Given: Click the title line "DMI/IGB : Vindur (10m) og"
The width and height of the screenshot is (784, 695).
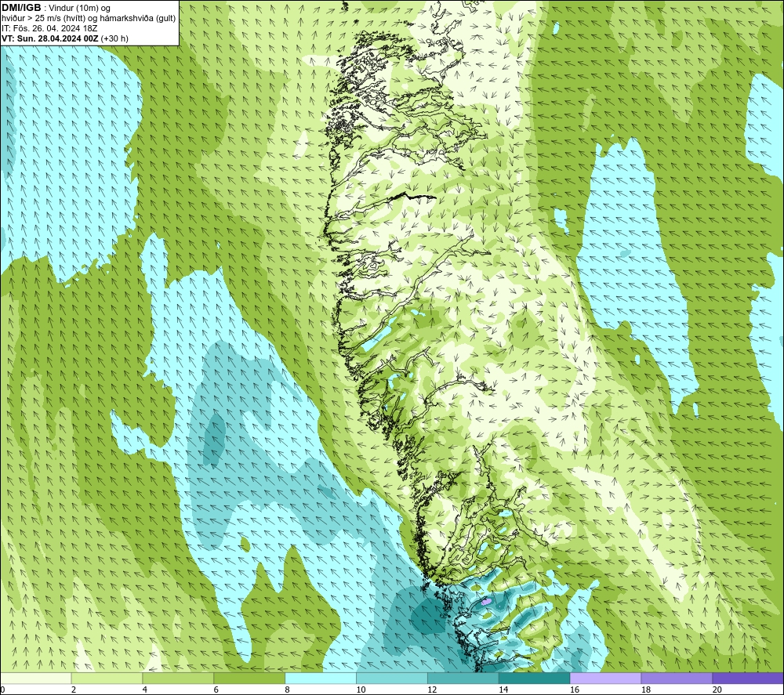Looking at the screenshot, I should (56, 8).
